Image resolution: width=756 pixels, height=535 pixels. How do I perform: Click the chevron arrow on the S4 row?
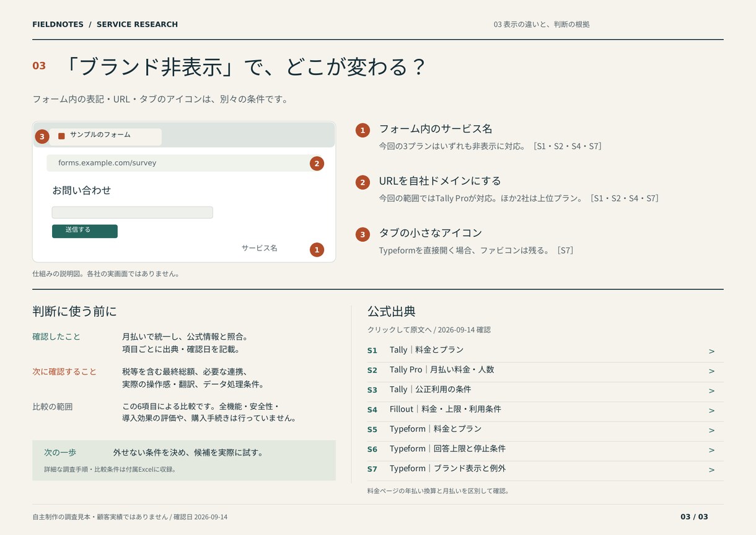click(x=711, y=410)
